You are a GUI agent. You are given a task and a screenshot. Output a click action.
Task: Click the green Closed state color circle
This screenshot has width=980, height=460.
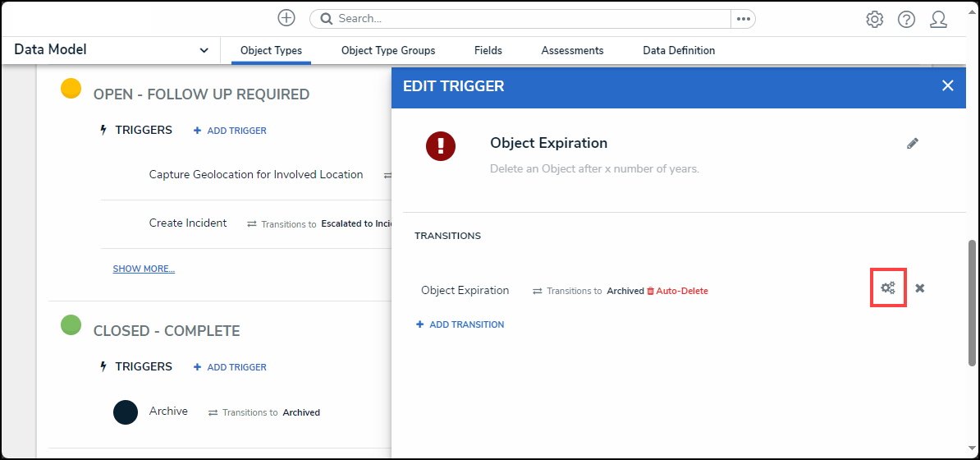(x=71, y=325)
